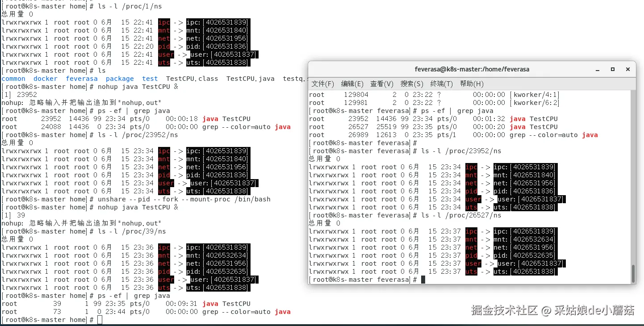This screenshot has width=644, height=326.
Task: Click the 'docker' directory name in ls output
Action: pos(46,79)
